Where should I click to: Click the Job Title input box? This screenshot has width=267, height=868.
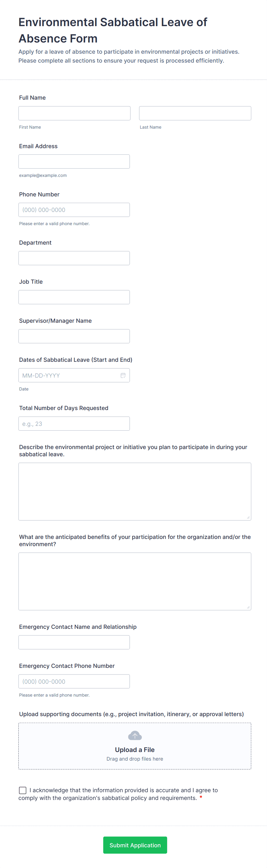74,297
